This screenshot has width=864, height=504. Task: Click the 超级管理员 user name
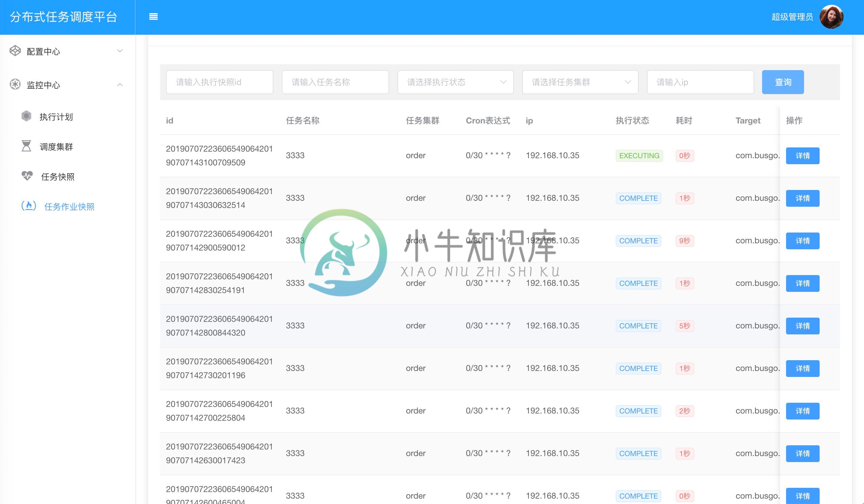(x=792, y=17)
